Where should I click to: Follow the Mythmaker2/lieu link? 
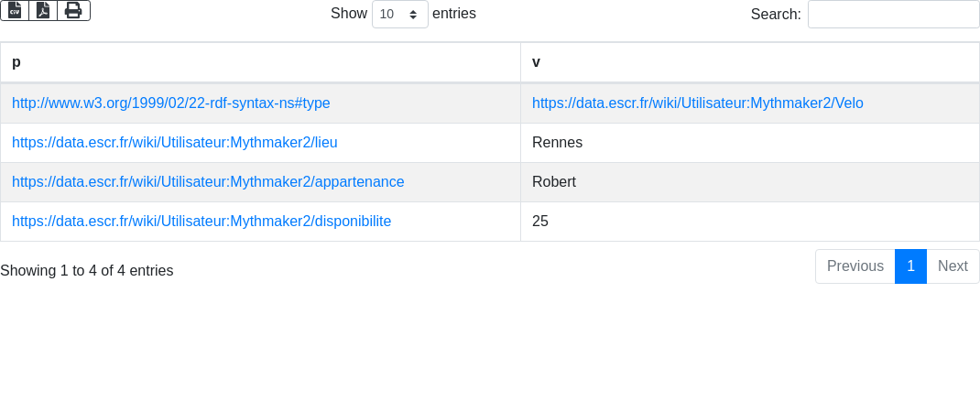tap(175, 143)
